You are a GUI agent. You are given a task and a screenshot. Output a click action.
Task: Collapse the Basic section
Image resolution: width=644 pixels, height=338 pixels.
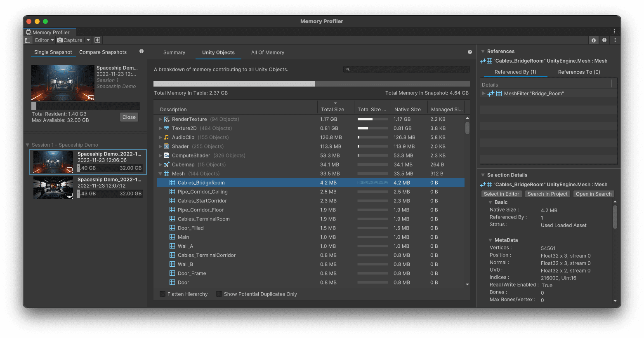[491, 202]
